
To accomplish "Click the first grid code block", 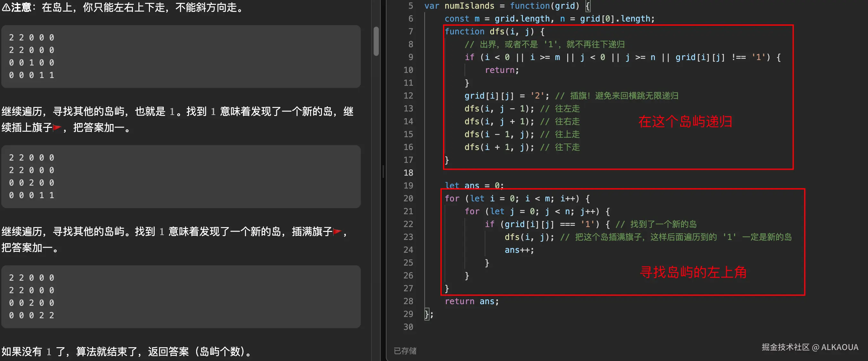I will (181, 56).
